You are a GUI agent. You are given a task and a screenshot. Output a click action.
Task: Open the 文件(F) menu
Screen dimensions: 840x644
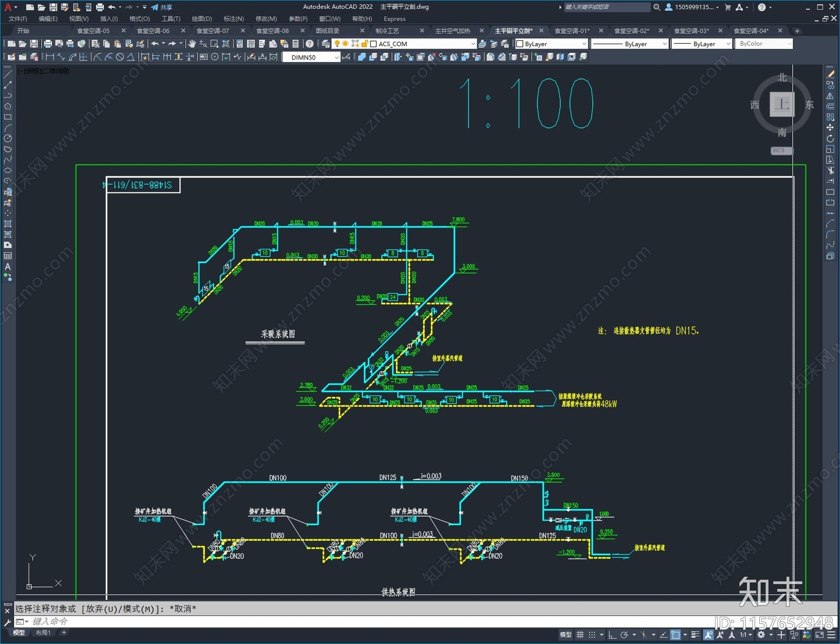(x=18, y=18)
